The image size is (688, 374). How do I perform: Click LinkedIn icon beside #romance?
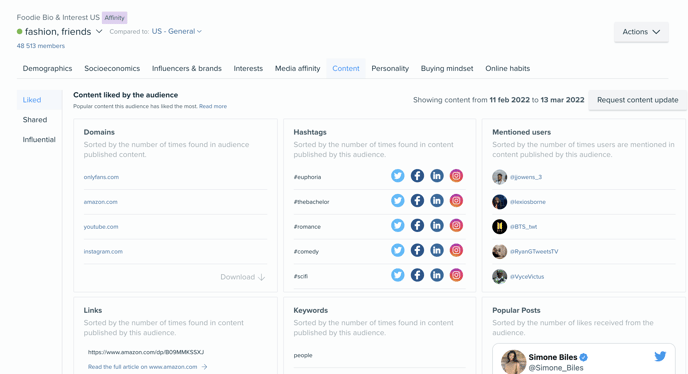[437, 226]
